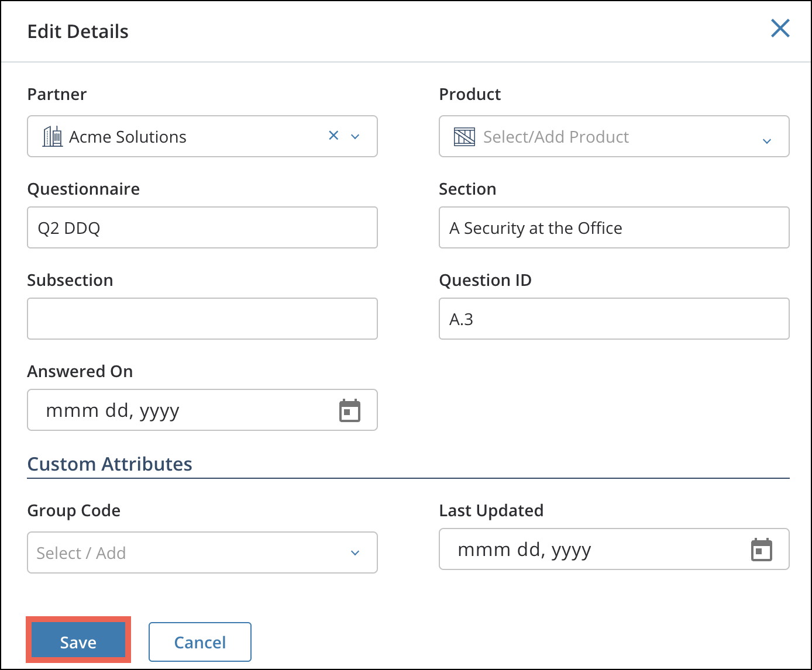The height and width of the screenshot is (670, 812).
Task: Click the Questionnaire field containing Q2 DDQ
Action: [x=202, y=227]
